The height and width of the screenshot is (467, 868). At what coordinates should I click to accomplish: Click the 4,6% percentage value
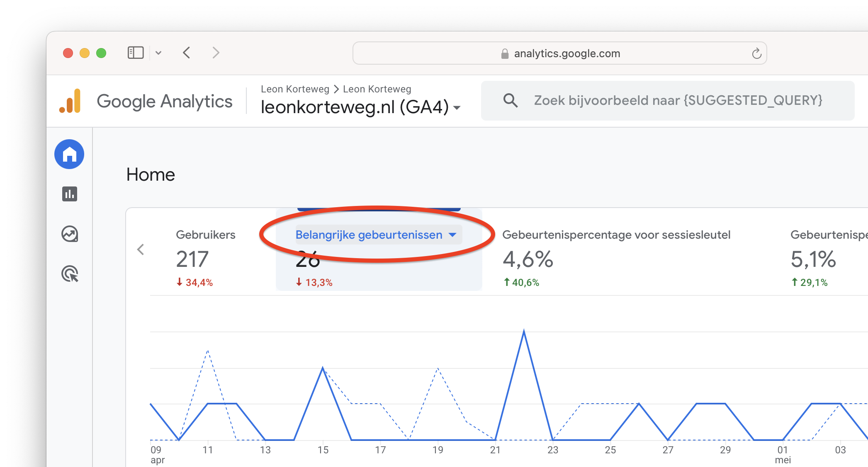pyautogui.click(x=528, y=259)
